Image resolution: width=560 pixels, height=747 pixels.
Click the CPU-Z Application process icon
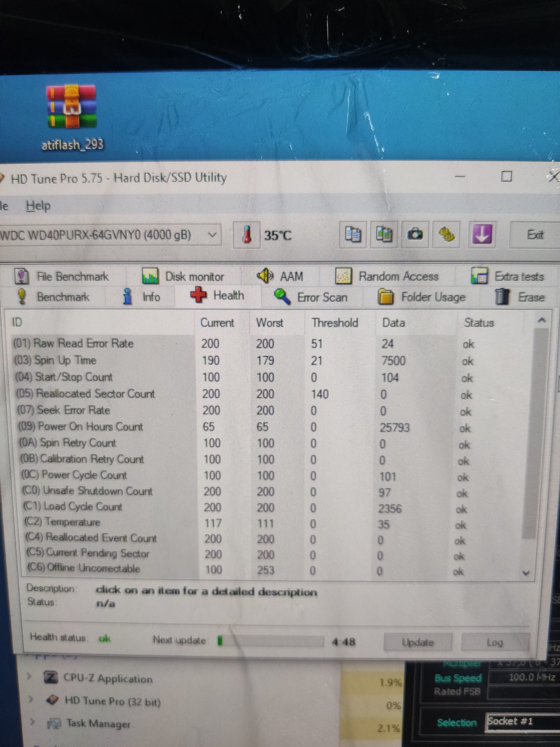tap(51, 678)
